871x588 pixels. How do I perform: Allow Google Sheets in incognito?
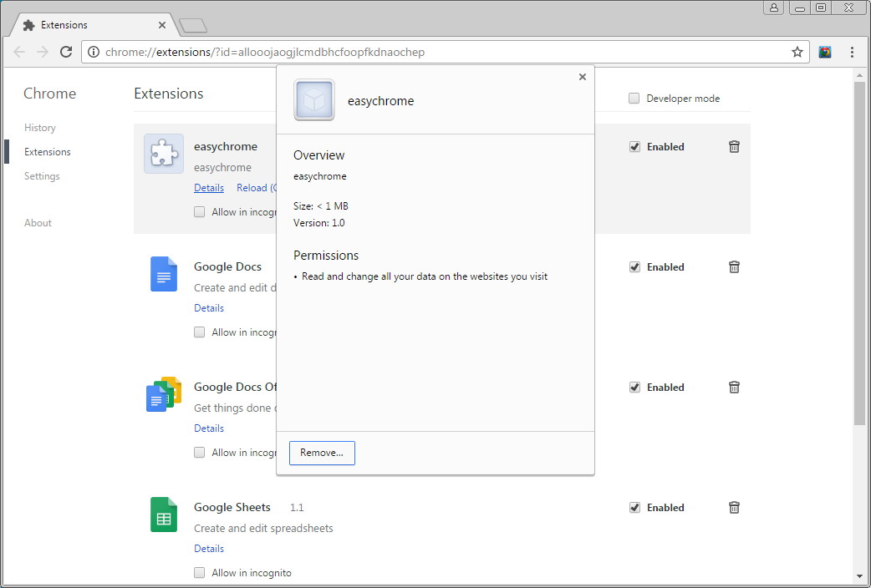pyautogui.click(x=200, y=573)
